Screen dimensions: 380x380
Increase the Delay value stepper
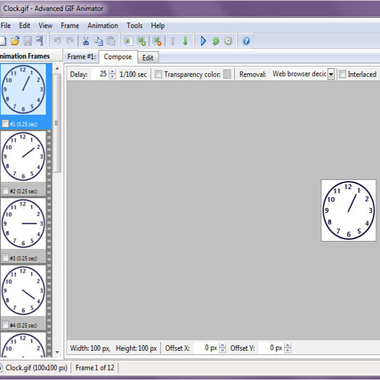[x=112, y=71]
